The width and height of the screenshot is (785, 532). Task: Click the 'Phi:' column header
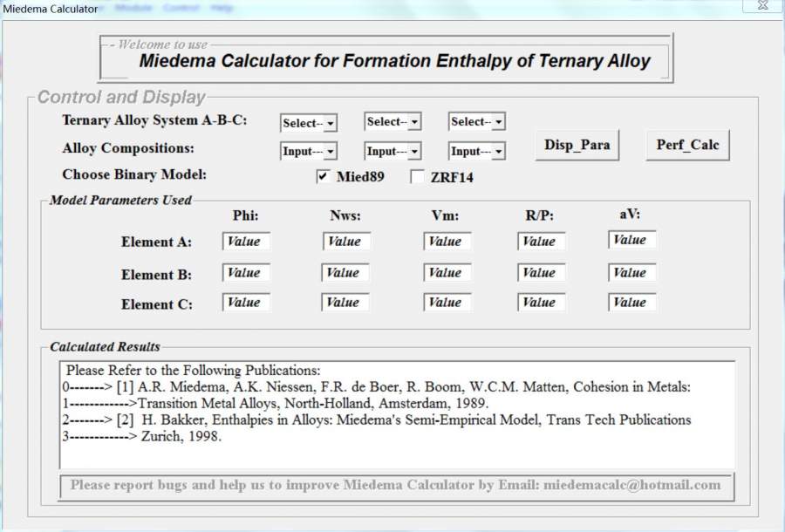pos(245,215)
